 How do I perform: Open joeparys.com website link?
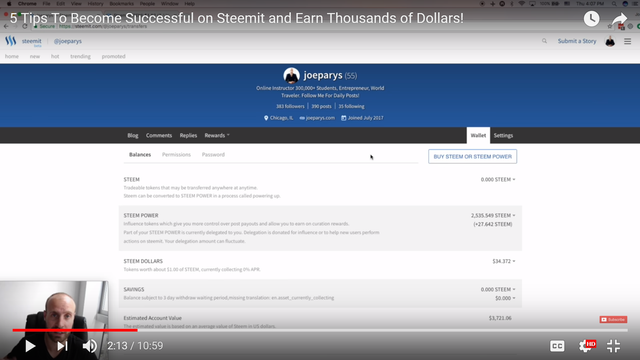coord(320,118)
